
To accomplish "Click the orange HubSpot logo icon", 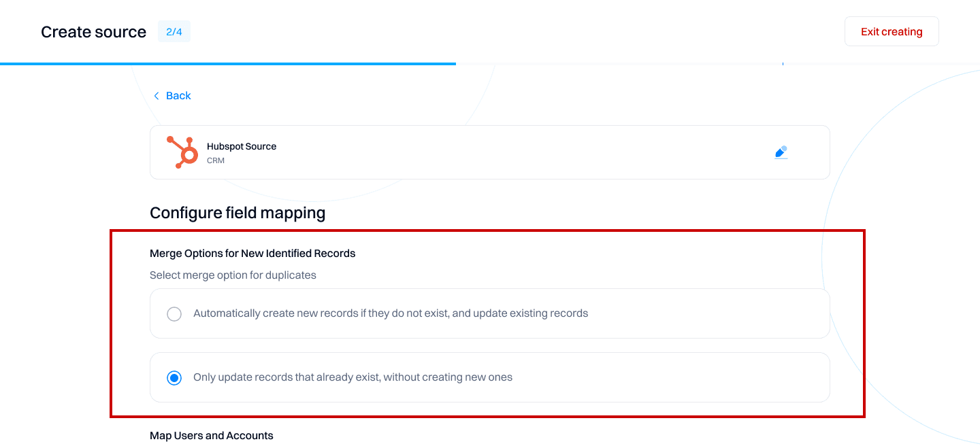I will tap(182, 152).
